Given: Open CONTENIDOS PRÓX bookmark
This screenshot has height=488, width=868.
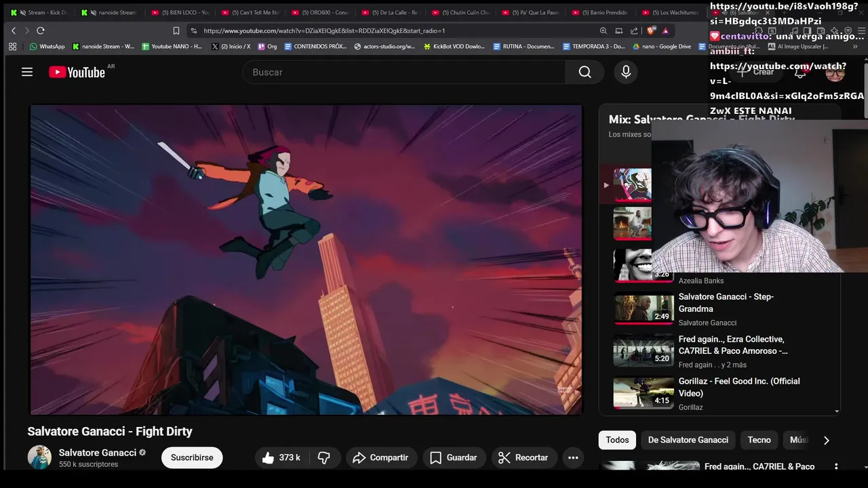Looking at the screenshot, I should (x=315, y=46).
